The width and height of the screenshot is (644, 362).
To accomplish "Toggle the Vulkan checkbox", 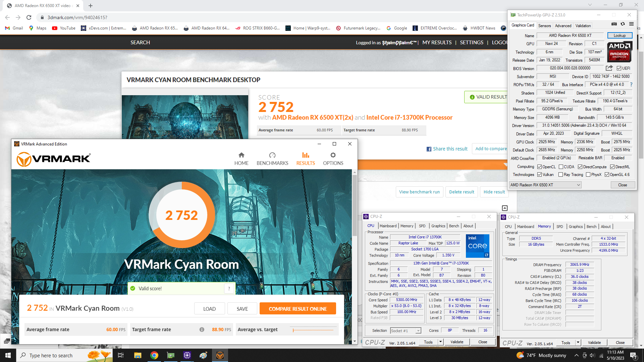I will point(540,175).
